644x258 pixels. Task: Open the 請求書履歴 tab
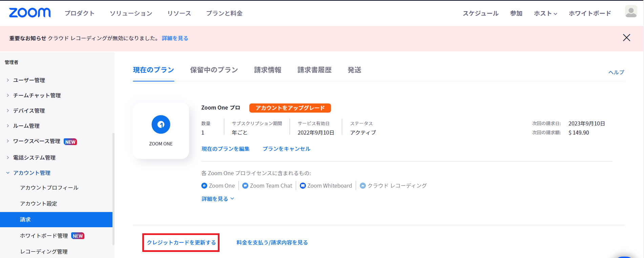314,70
